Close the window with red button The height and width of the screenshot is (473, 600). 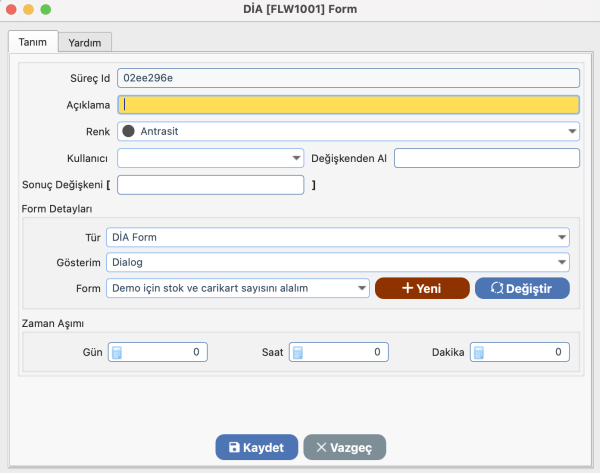(x=12, y=9)
